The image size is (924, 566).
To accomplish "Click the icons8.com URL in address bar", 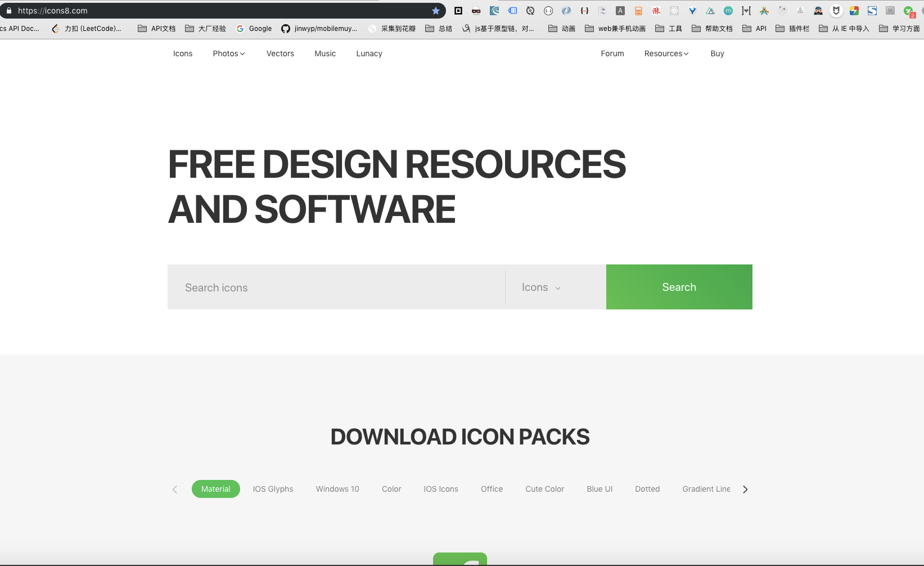I will pyautogui.click(x=53, y=11).
